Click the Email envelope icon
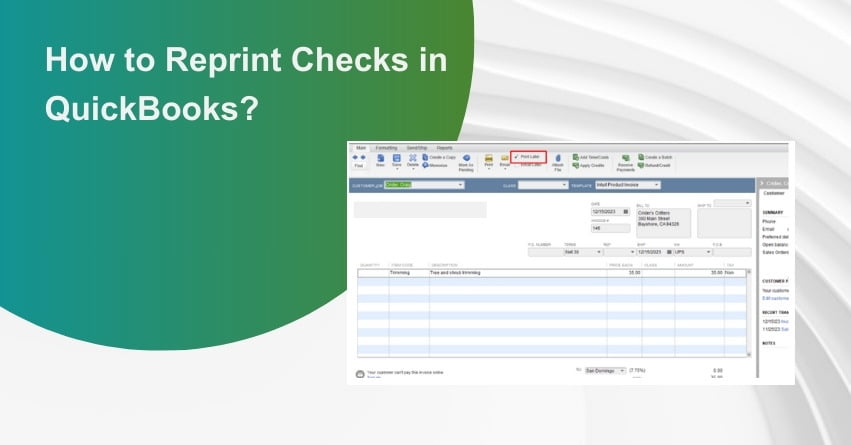This screenshot has height=445, width=851. tap(505, 158)
